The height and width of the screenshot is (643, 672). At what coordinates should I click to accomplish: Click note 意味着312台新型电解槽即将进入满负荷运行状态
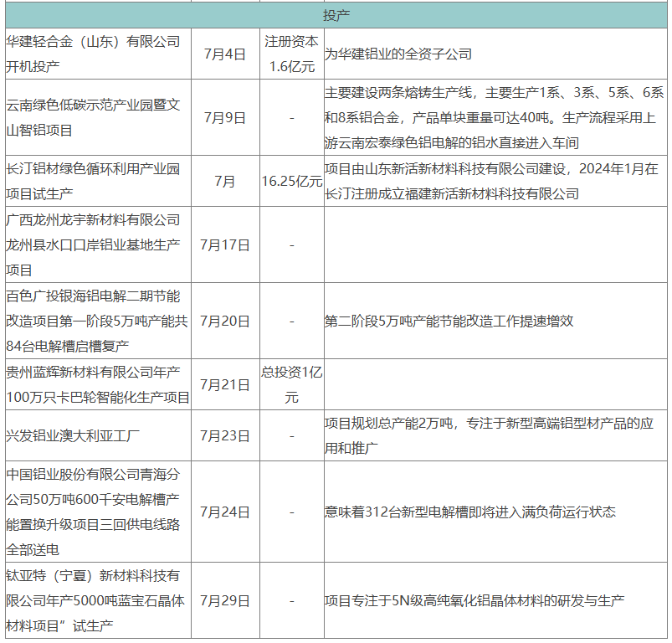pos(470,512)
